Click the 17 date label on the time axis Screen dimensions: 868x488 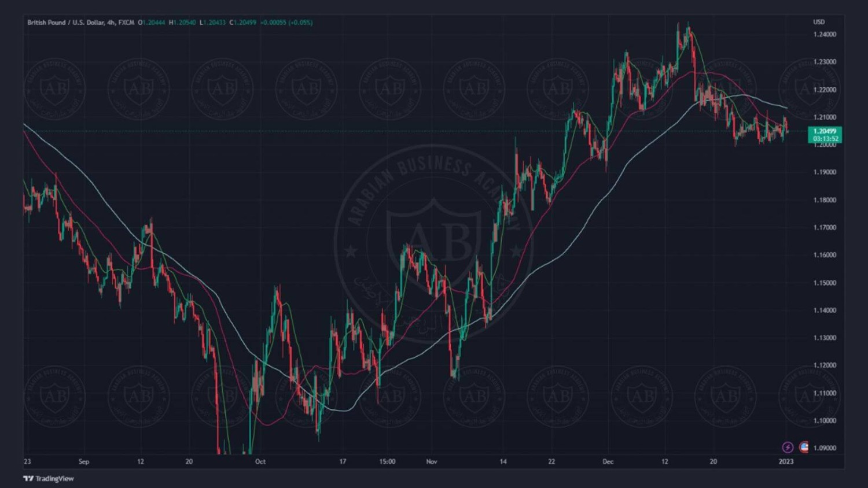point(343,461)
